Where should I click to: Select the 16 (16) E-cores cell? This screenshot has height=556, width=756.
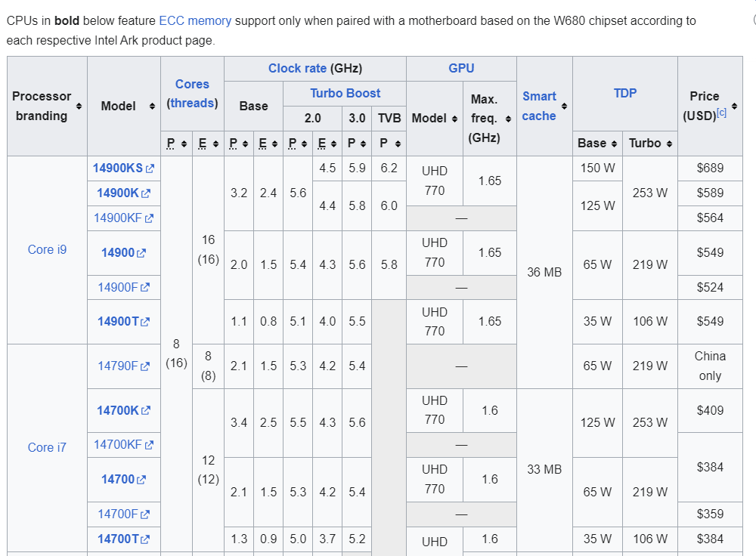(209, 249)
